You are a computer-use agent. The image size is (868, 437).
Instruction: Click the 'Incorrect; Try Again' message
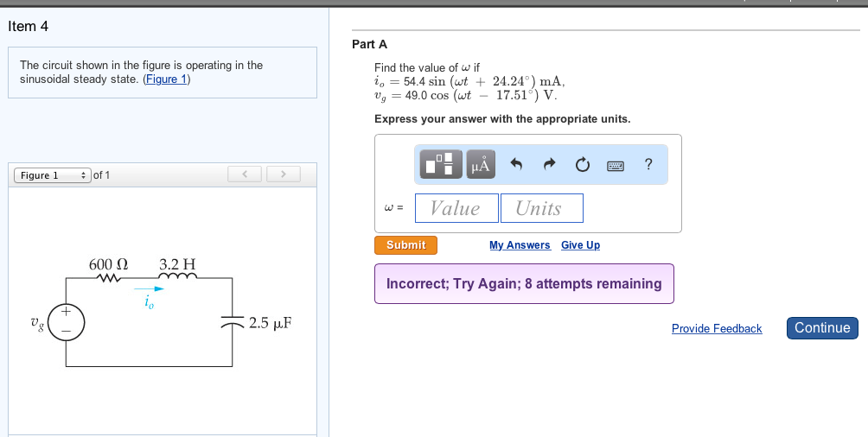tap(524, 284)
